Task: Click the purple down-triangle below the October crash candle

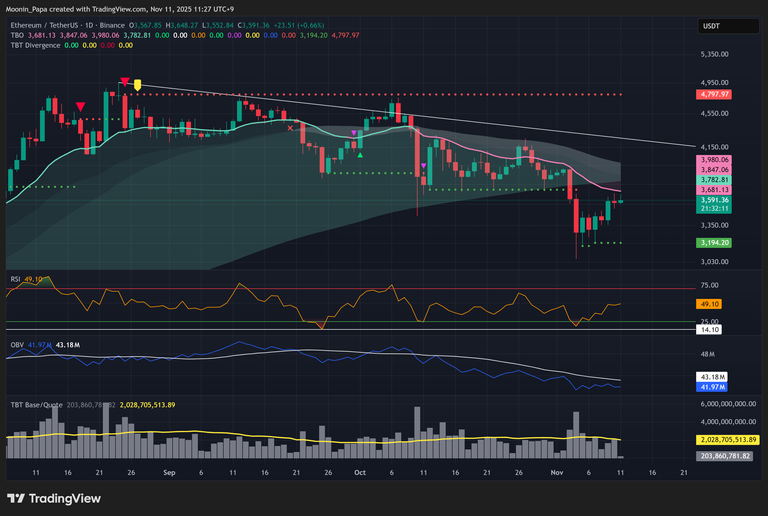Action: 424,166
